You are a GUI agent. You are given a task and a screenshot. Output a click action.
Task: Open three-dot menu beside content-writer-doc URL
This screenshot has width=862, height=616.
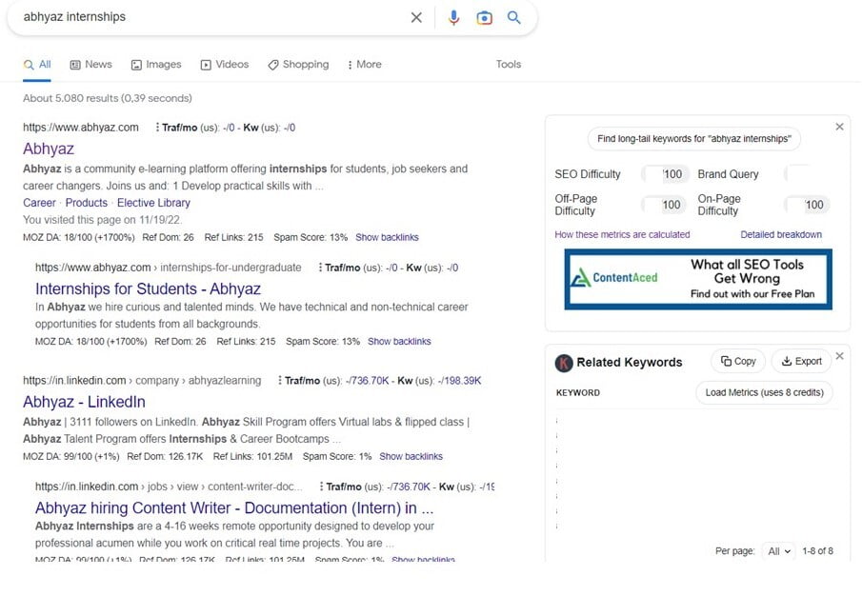pyautogui.click(x=321, y=487)
